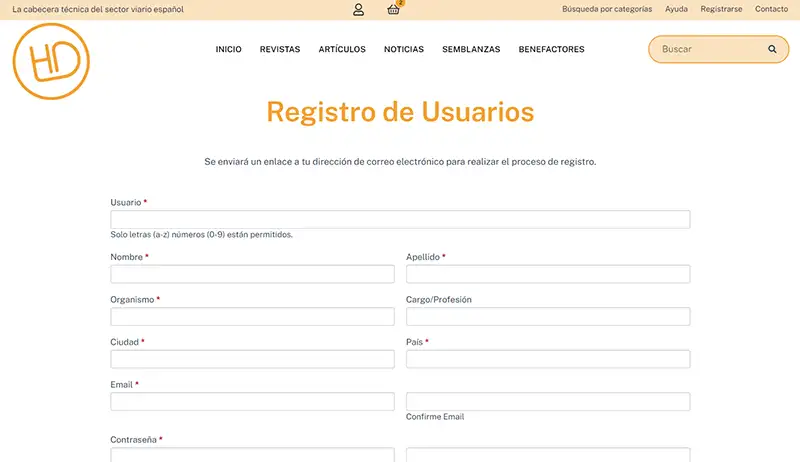The width and height of the screenshot is (800, 462).
Task: Open the Artículos menu item
Action: [342, 49]
